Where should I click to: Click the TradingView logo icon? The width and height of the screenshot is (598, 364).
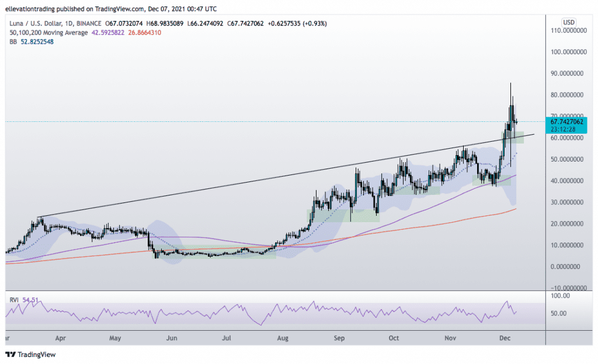[11, 355]
